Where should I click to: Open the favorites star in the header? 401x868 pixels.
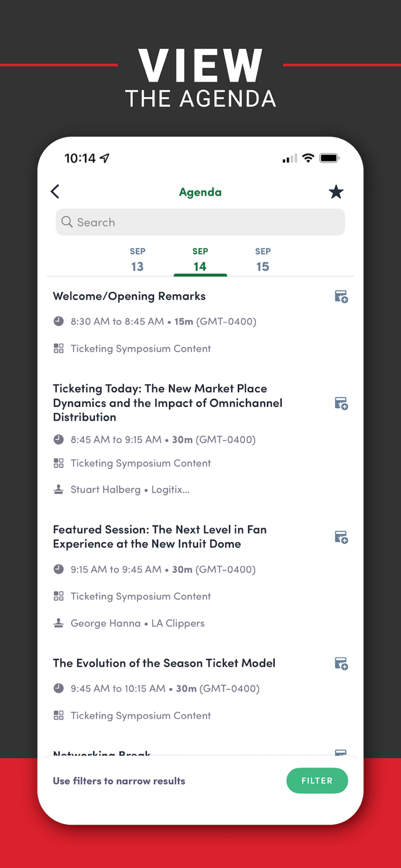pyautogui.click(x=336, y=192)
